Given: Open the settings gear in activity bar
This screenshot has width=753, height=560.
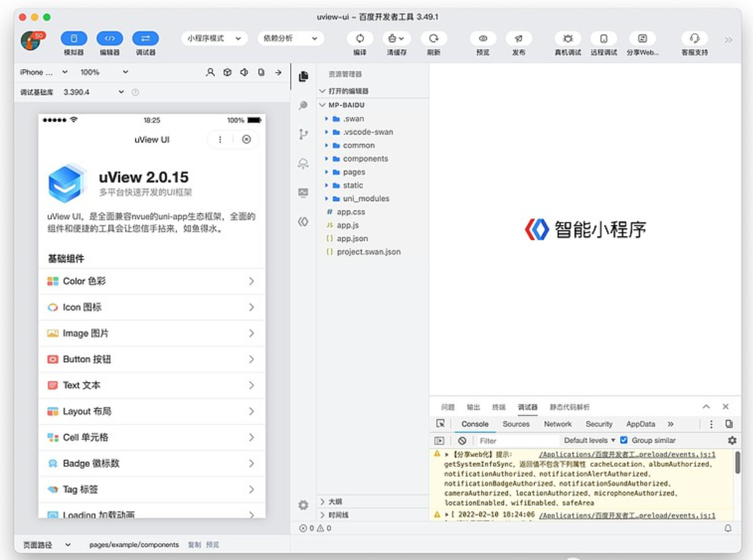Looking at the screenshot, I should tap(303, 505).
